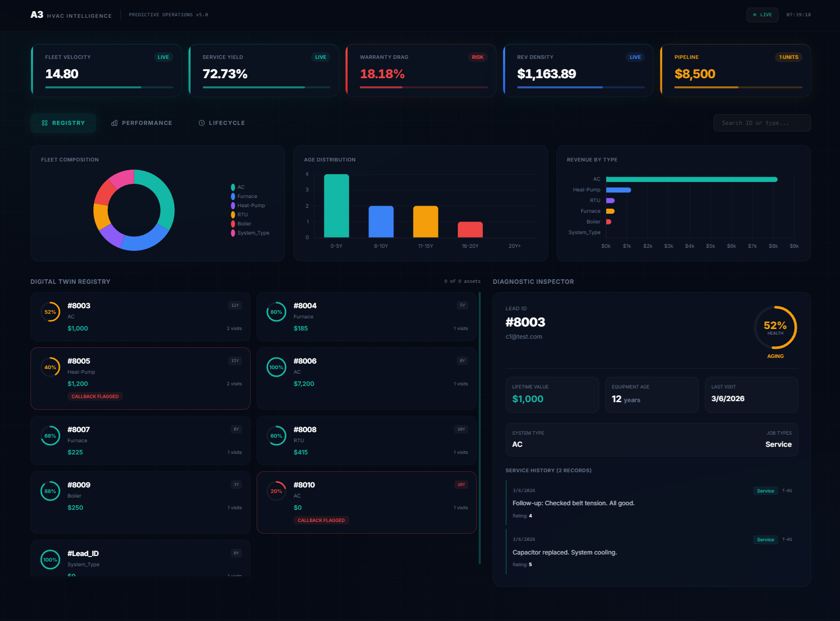Screen dimensions: 840x621
Task: Click the Search ID or type input field
Action: tap(762, 122)
